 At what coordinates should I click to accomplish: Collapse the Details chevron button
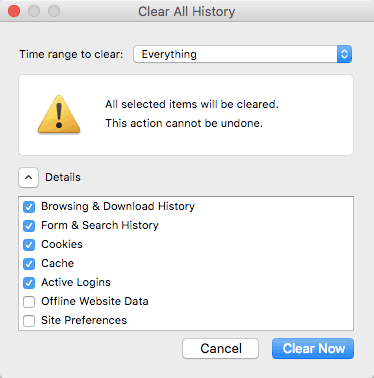(x=29, y=177)
